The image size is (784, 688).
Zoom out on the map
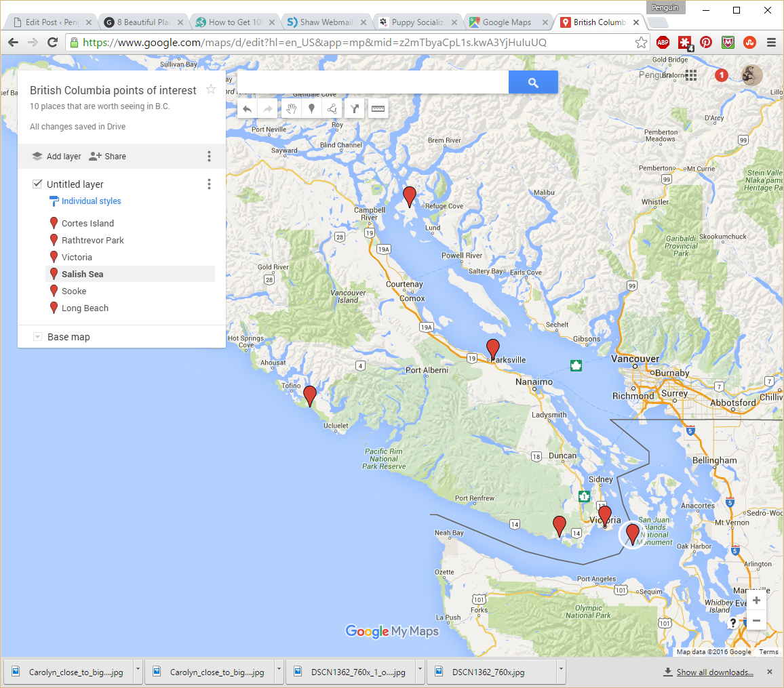click(756, 620)
